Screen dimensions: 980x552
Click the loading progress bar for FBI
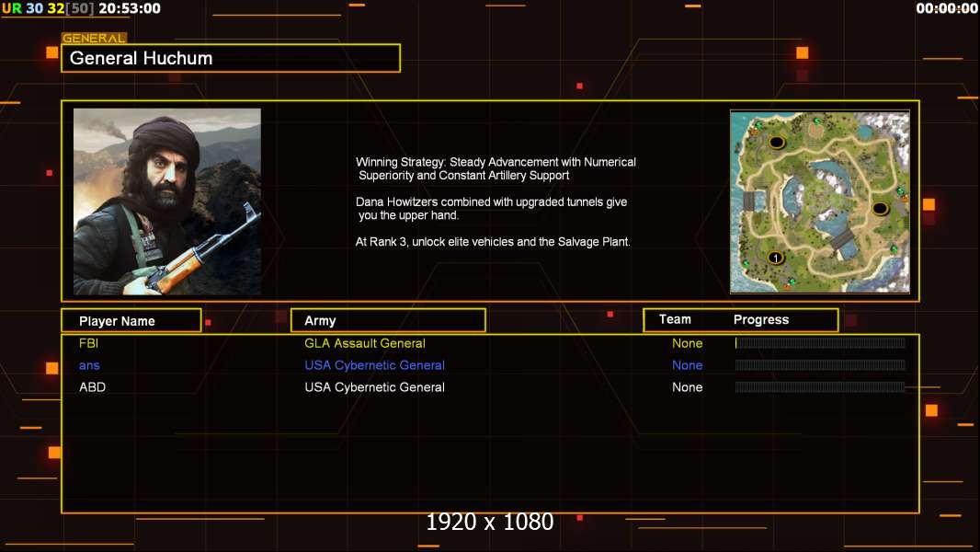coord(820,342)
